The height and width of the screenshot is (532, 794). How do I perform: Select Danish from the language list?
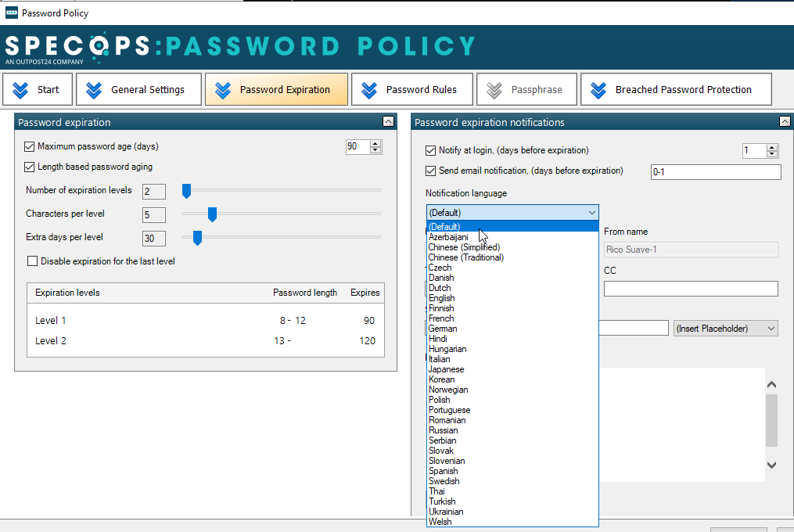click(x=512, y=278)
